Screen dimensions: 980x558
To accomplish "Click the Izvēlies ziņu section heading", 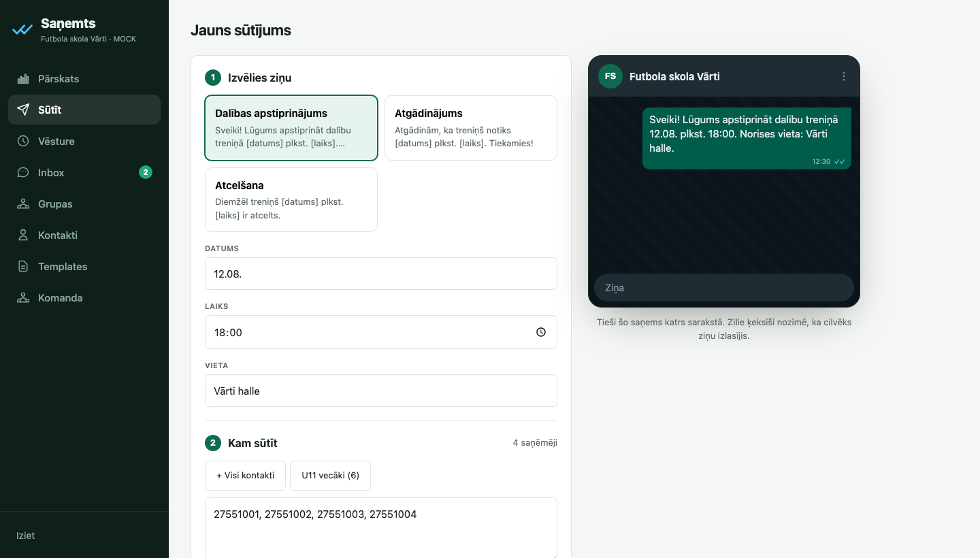I will (260, 78).
